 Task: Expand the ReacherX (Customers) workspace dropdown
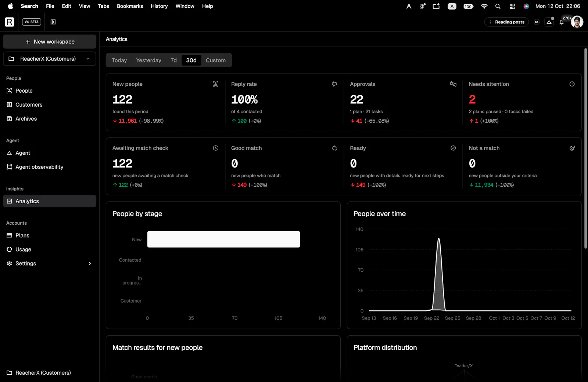click(x=50, y=59)
